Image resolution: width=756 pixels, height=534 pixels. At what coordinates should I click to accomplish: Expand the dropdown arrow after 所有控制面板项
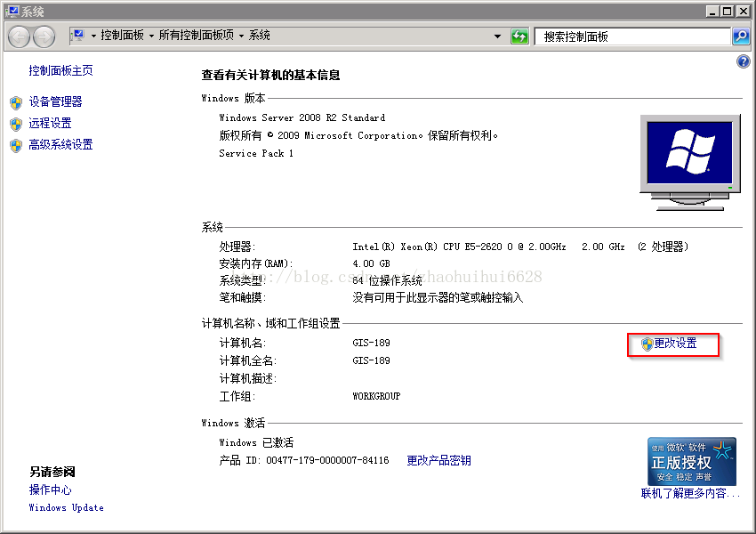[241, 36]
